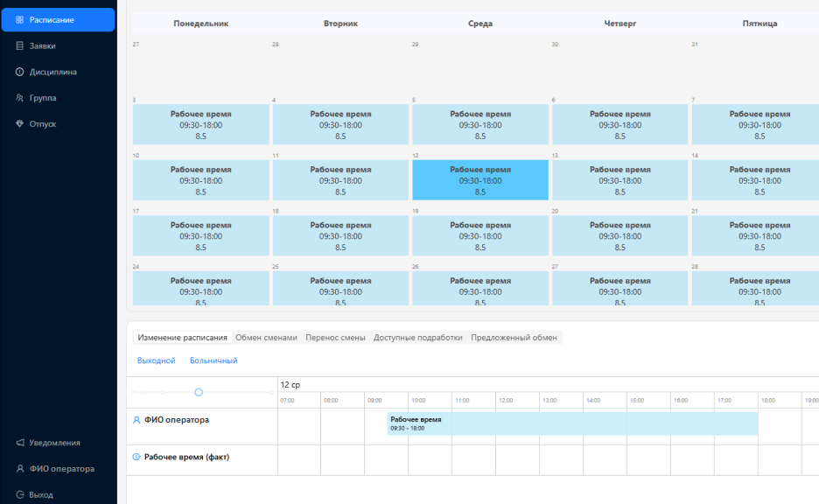
Task: Select the shift on Friday 21
Action: click(755, 235)
